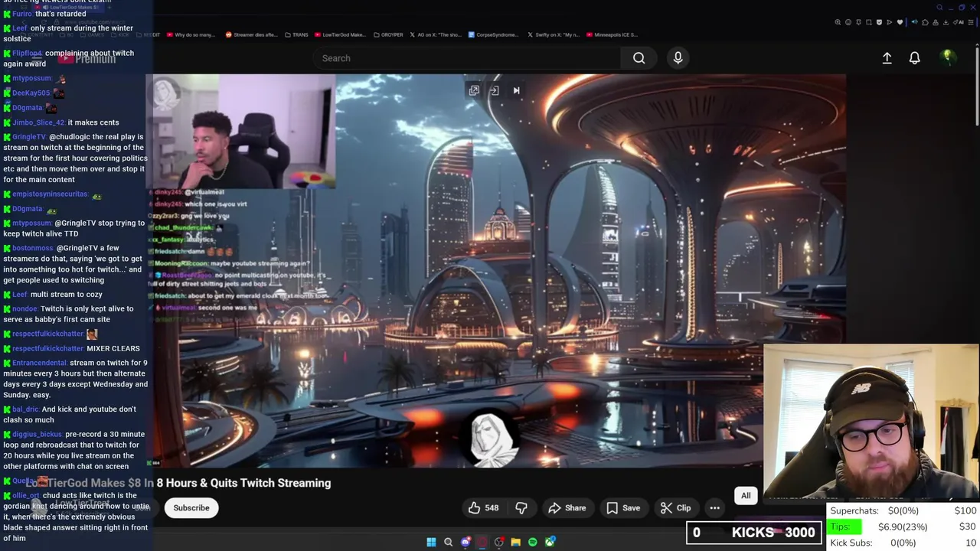Click chat username bostonmoss

coord(33,248)
